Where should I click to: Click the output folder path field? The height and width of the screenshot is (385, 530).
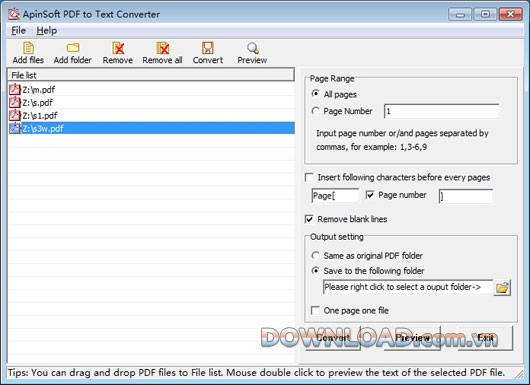[x=408, y=287]
